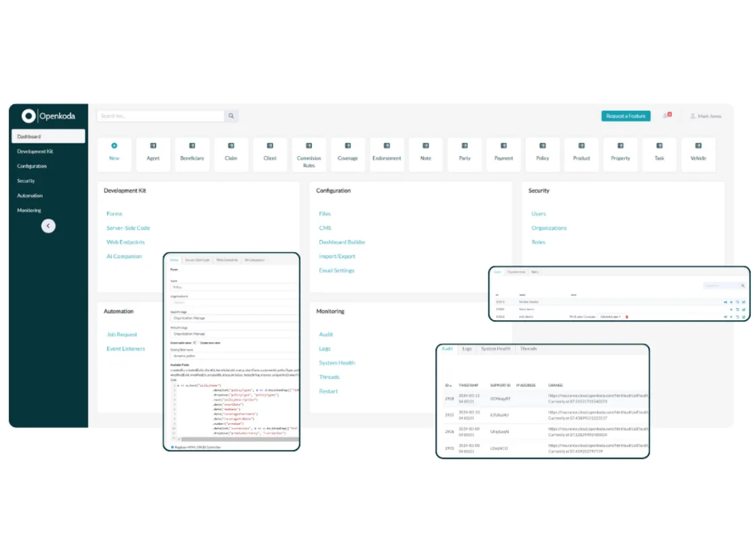The image size is (756, 538).
Task: Click search icon in users panel
Action: tap(743, 286)
